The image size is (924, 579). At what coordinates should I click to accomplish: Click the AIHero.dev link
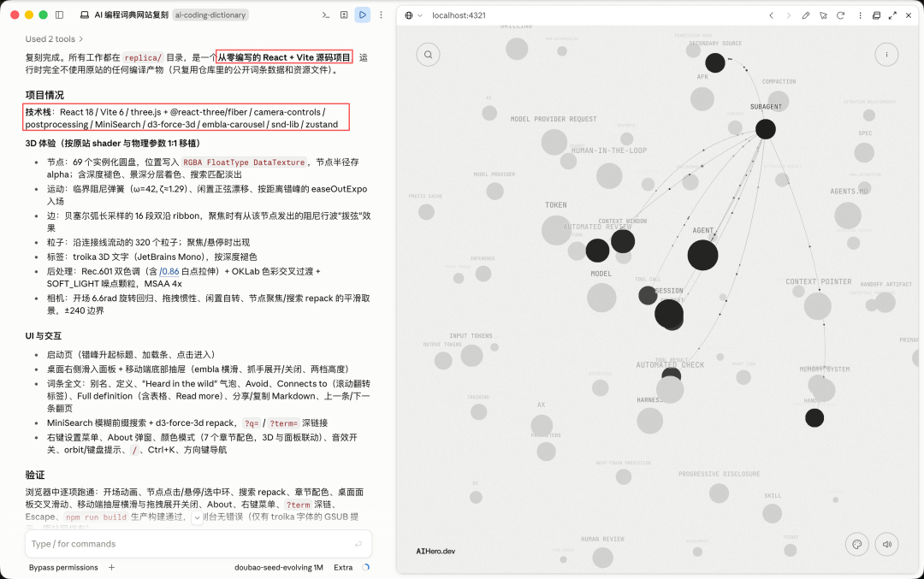coord(435,552)
